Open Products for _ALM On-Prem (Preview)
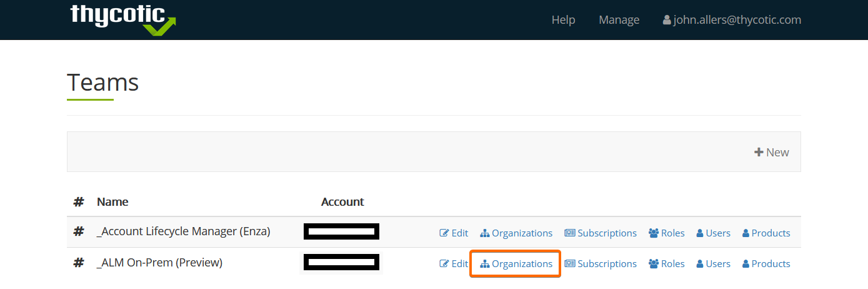 (x=766, y=264)
